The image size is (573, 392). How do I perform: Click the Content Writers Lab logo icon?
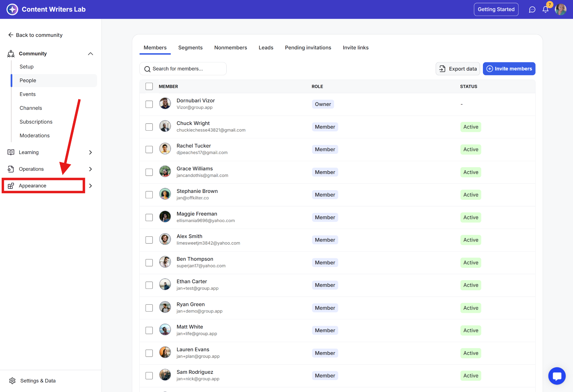pos(12,9)
